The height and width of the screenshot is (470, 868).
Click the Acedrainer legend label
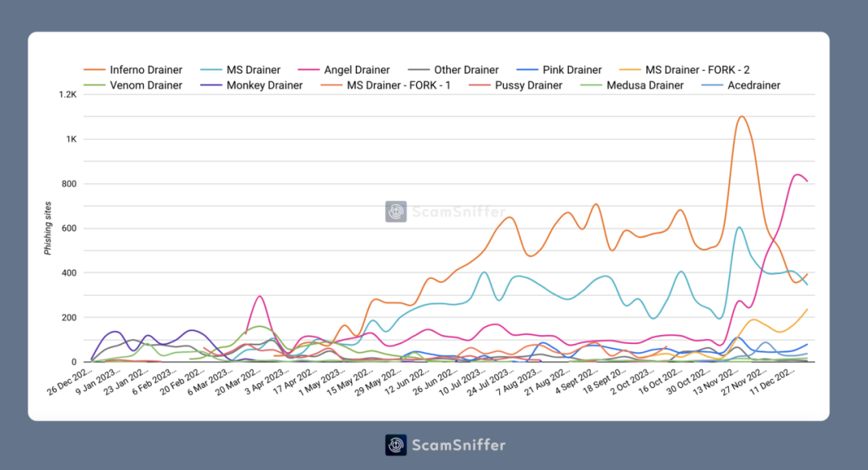click(754, 85)
